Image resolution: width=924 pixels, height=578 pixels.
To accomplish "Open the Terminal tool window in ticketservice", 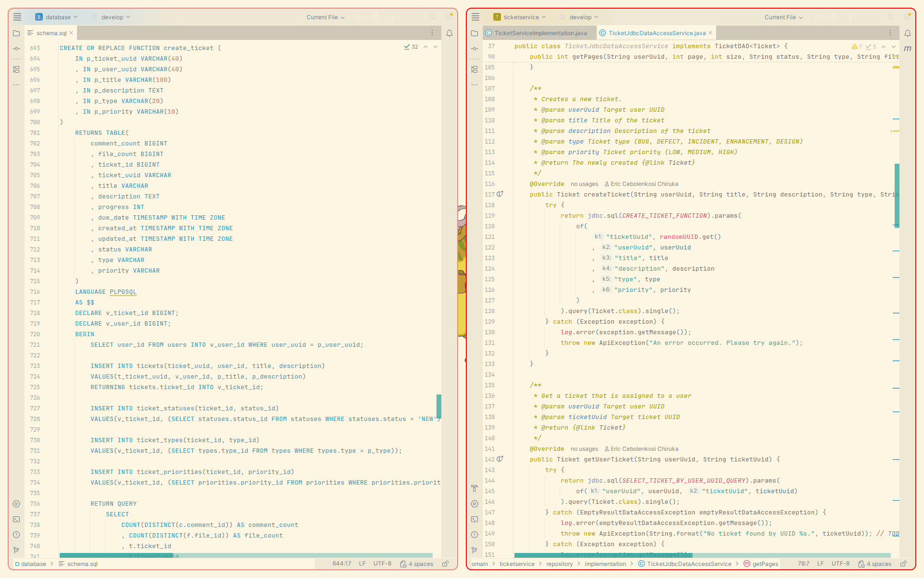I will [475, 519].
